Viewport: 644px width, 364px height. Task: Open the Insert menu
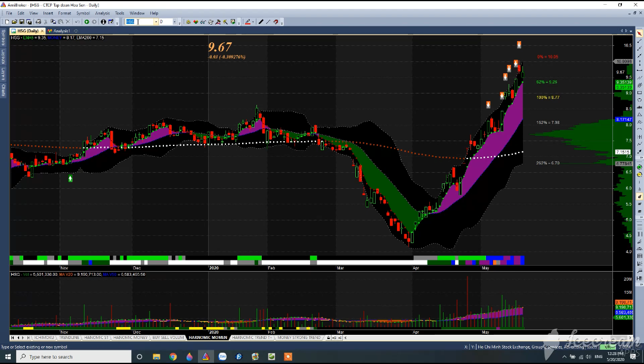(x=48, y=13)
